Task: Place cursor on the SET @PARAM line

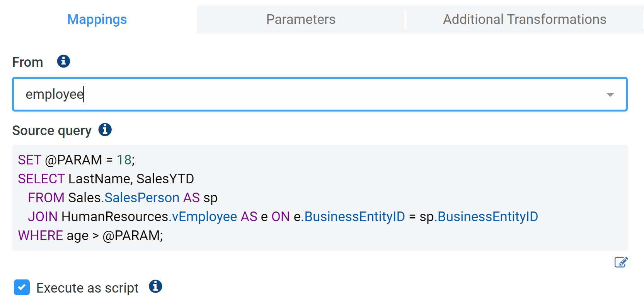Action: point(76,160)
